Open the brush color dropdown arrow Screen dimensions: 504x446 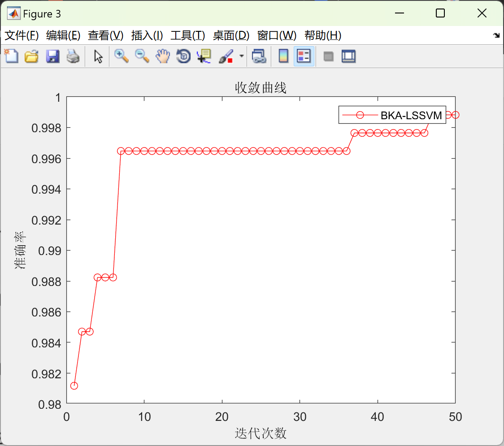242,56
